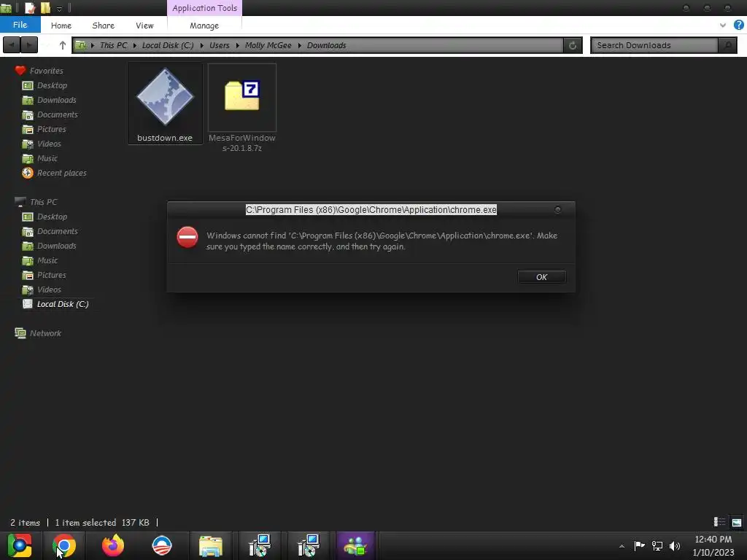Open the Home ribbon tab

point(61,26)
